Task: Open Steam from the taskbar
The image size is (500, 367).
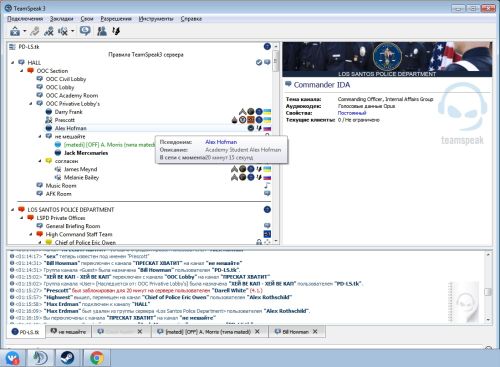Action: coord(68,358)
